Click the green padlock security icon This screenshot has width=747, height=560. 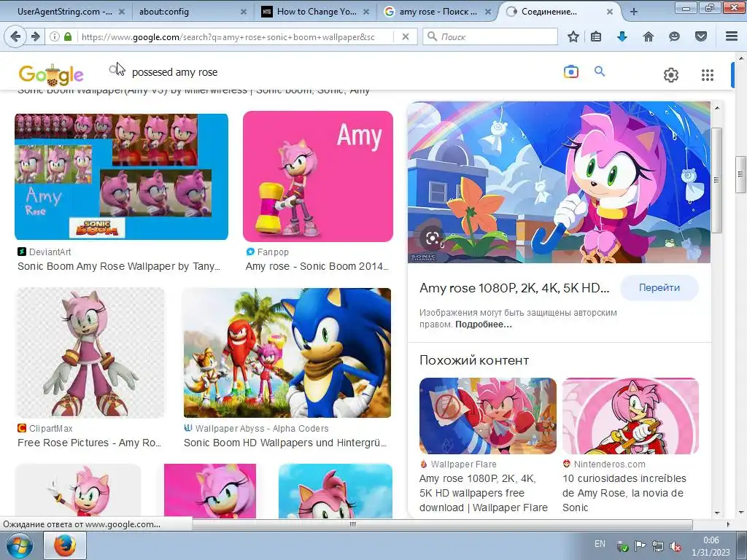tap(68, 36)
